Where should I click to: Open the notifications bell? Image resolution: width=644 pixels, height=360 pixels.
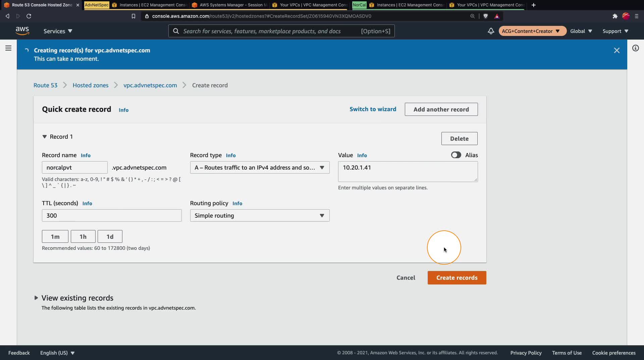491,31
